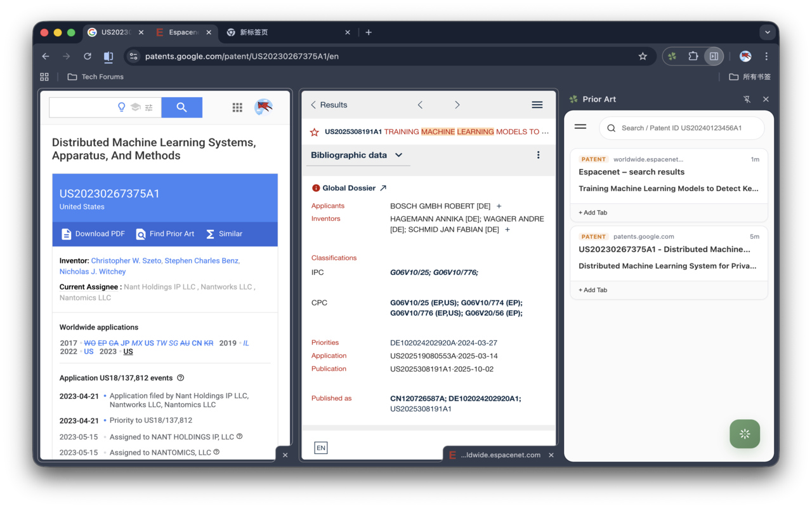
Task: Open the US20230267375A1 Distributed Machine card
Action: click(669, 253)
